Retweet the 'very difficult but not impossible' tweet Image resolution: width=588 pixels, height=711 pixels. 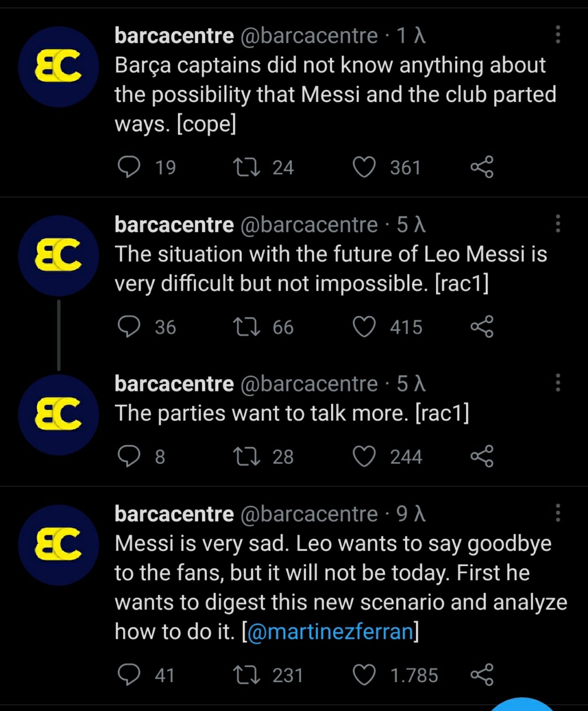click(246, 327)
